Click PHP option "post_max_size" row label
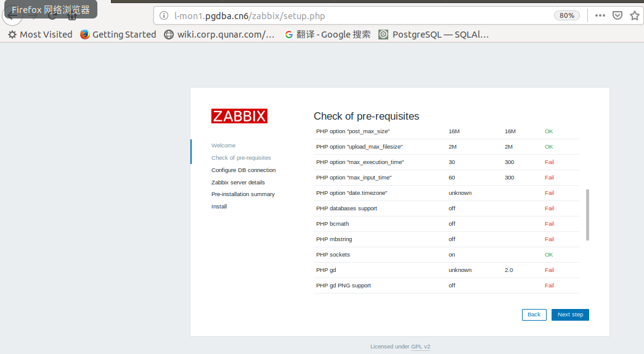 tap(353, 131)
